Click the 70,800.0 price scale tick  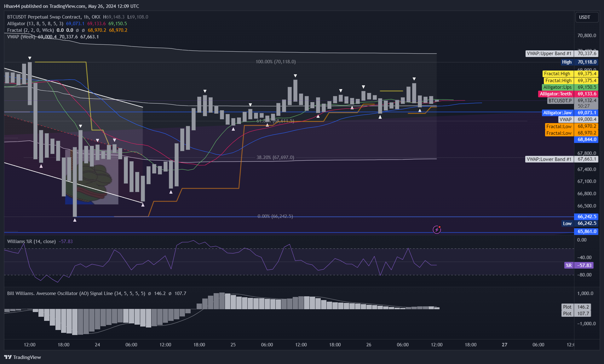tap(587, 36)
